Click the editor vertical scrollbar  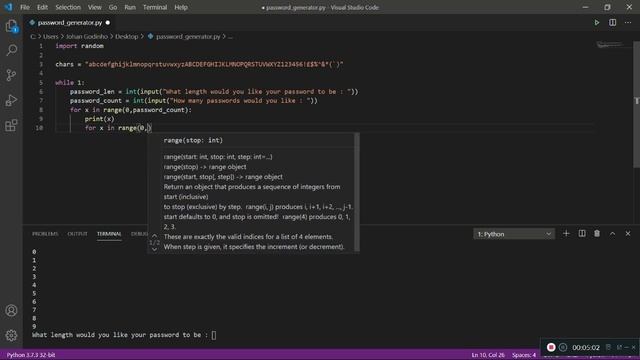click(636, 104)
